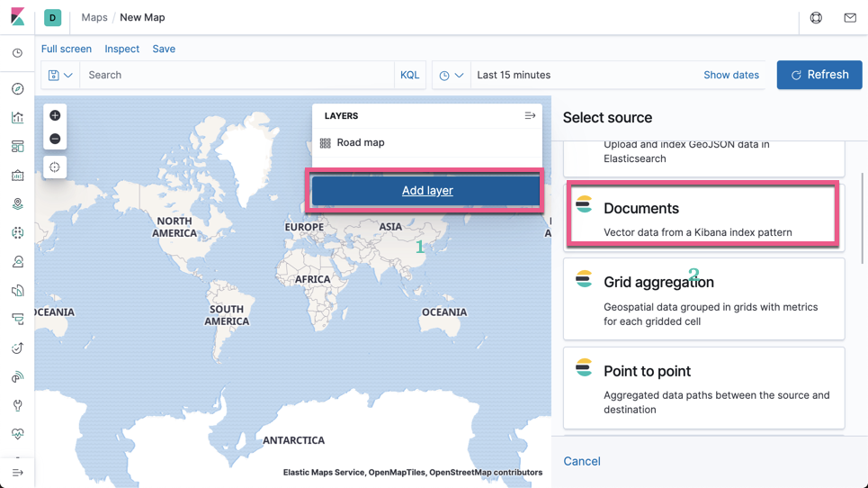Open Inspect in top menu
868x488 pixels.
pos(121,49)
